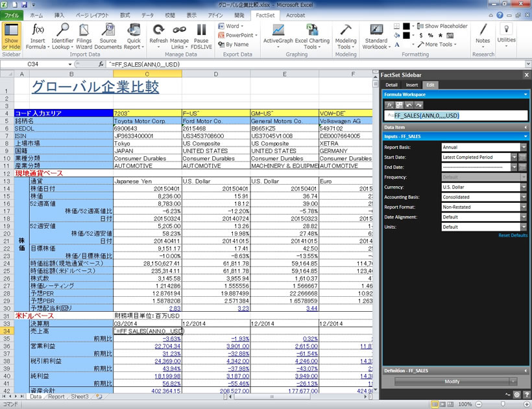Open the Start Date calendar picker
Image resolution: width=532 pixels, height=409 pixels.
[522, 158]
